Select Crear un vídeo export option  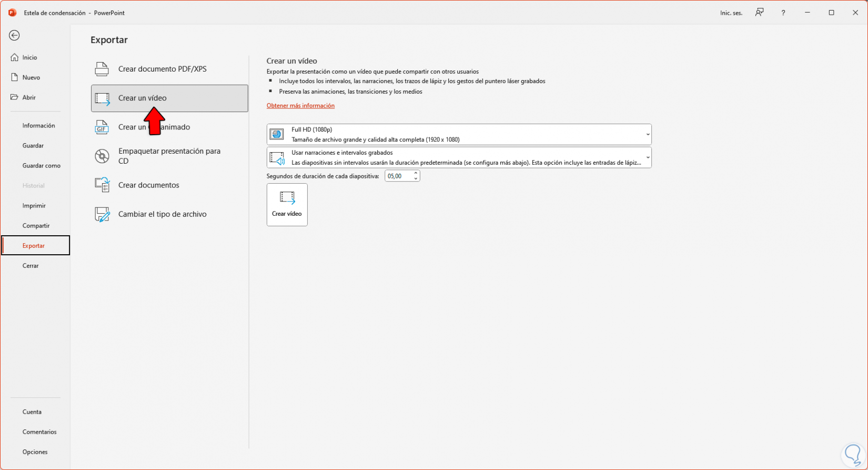pyautogui.click(x=169, y=98)
